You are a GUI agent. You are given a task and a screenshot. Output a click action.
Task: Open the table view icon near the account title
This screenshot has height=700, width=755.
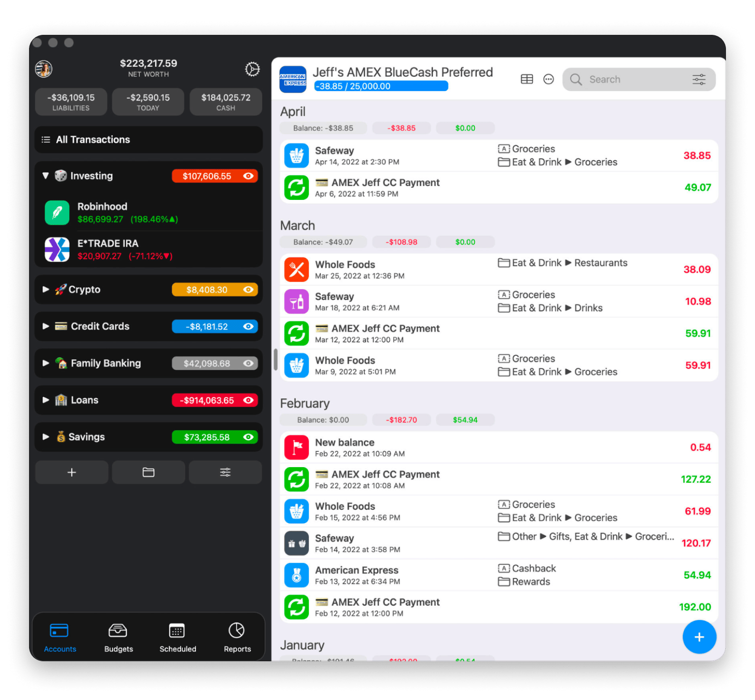527,79
